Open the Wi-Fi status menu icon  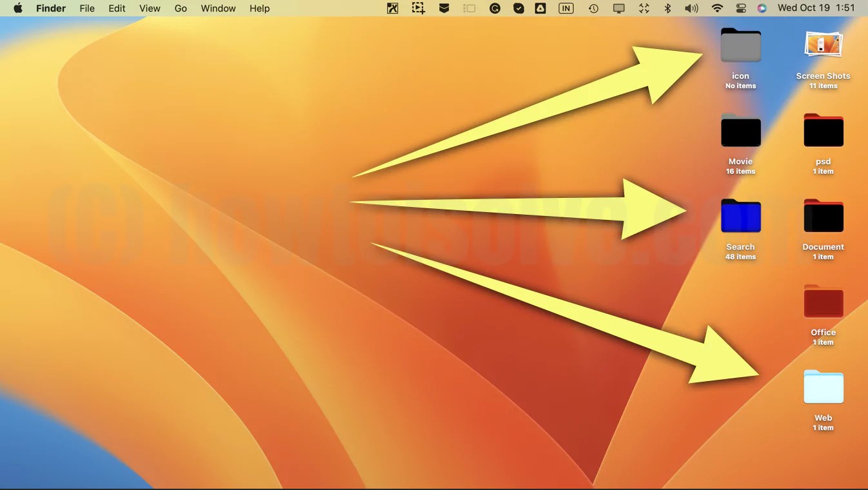click(x=717, y=8)
